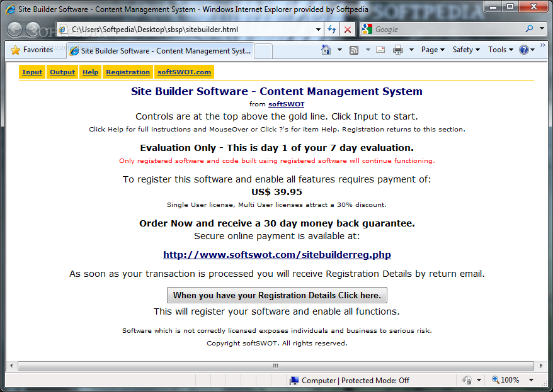Click the scrollbar left arrow
Screen dimensions: 553x392
click(x=11, y=366)
